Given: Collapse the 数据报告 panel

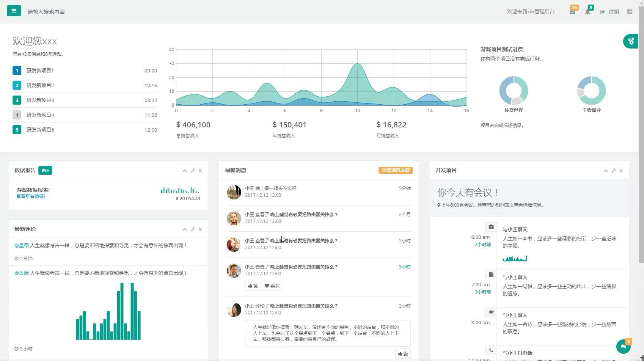Looking at the screenshot, I should pos(185,171).
